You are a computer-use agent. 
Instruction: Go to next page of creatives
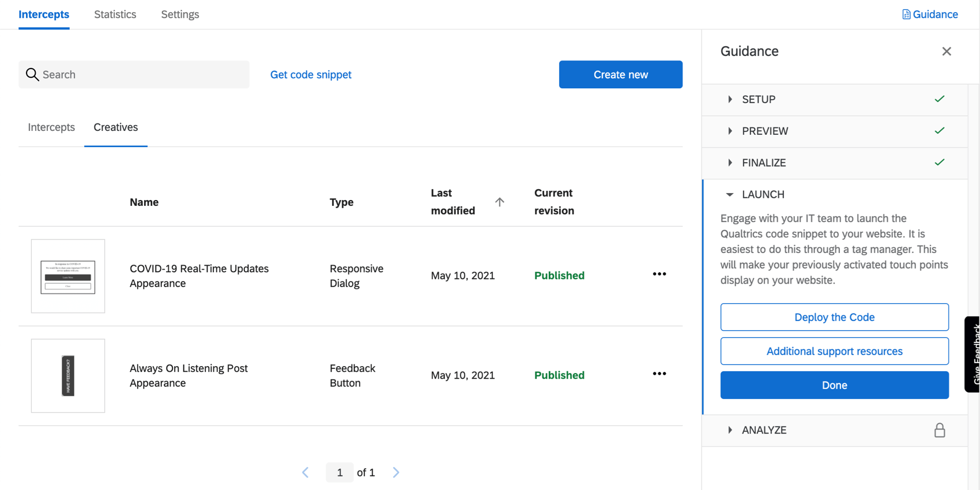click(x=396, y=473)
